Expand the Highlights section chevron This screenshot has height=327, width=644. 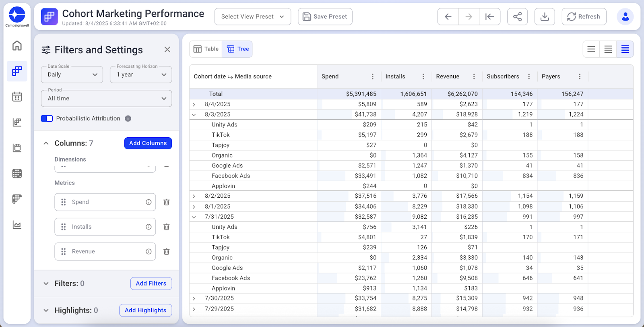(x=46, y=310)
